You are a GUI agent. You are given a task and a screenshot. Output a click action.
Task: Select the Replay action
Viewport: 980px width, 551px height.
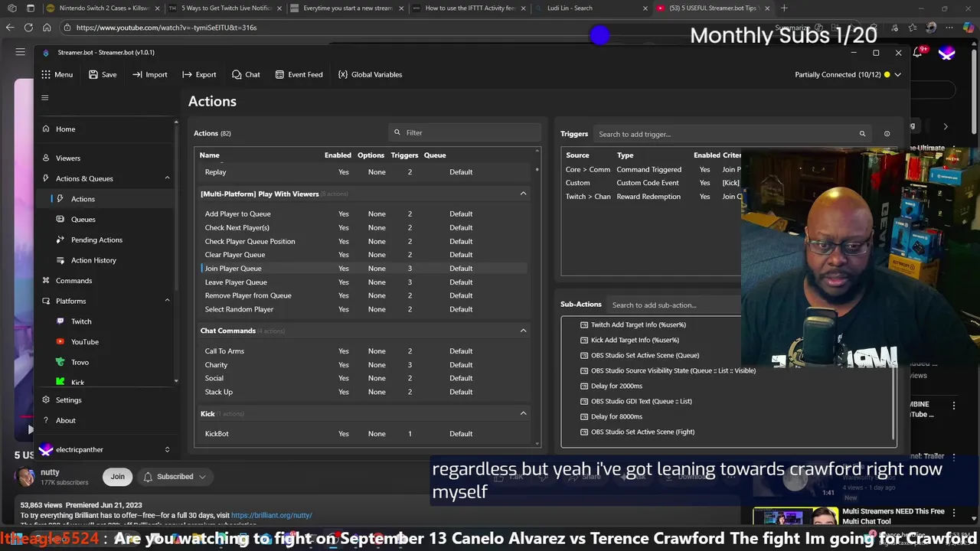[364, 172]
